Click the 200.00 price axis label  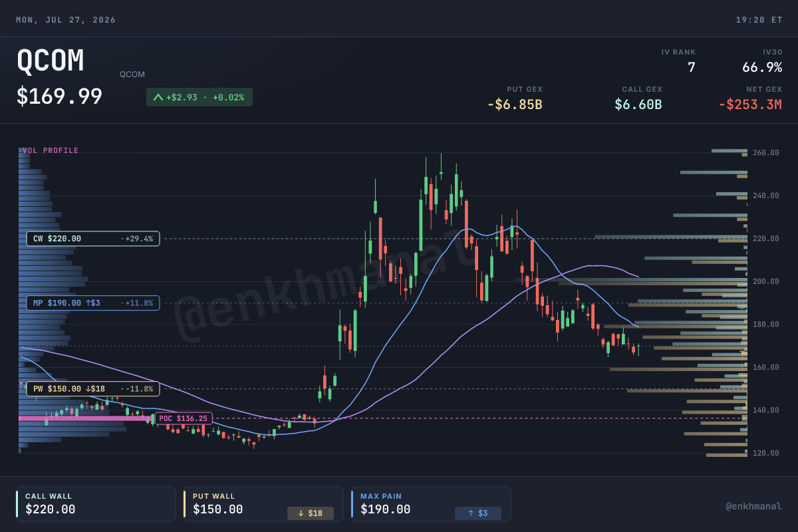pyautogui.click(x=766, y=281)
